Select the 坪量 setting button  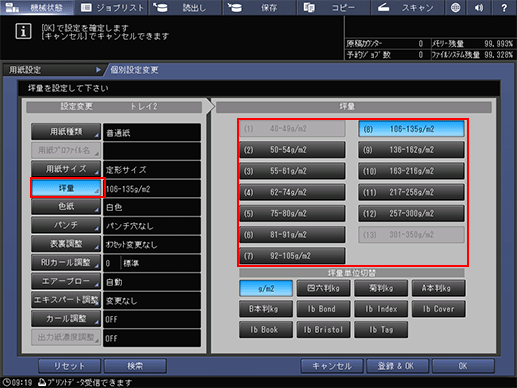coord(66,188)
